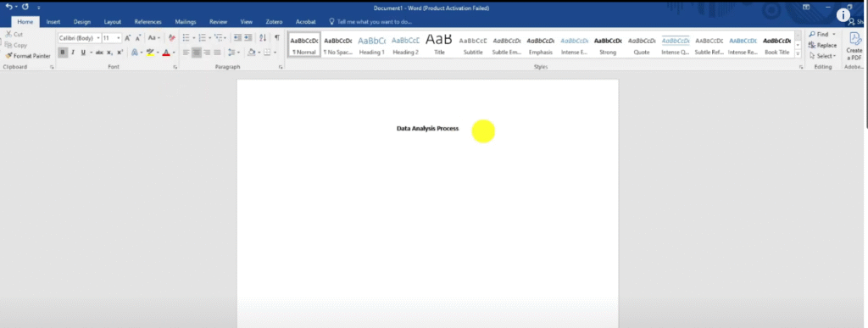Toggle Subscript formatting
The image size is (868, 328).
point(109,53)
